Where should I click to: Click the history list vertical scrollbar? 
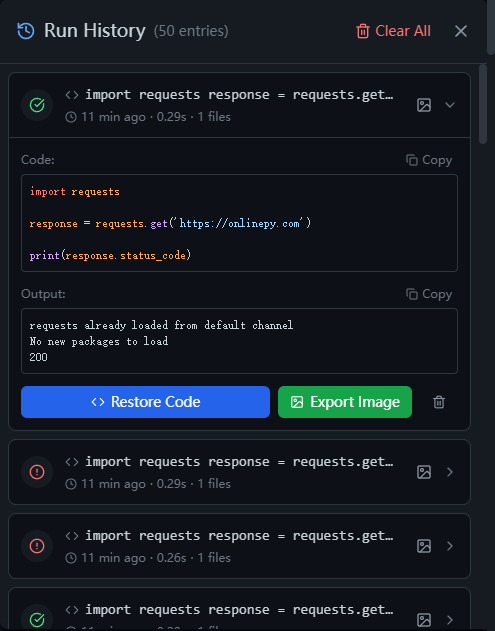coord(483,104)
